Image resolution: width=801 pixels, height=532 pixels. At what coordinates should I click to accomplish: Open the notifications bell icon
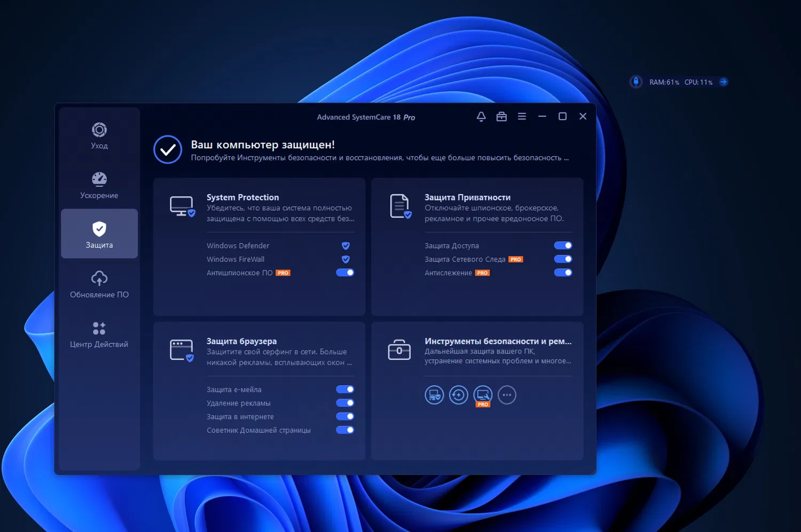coord(481,116)
